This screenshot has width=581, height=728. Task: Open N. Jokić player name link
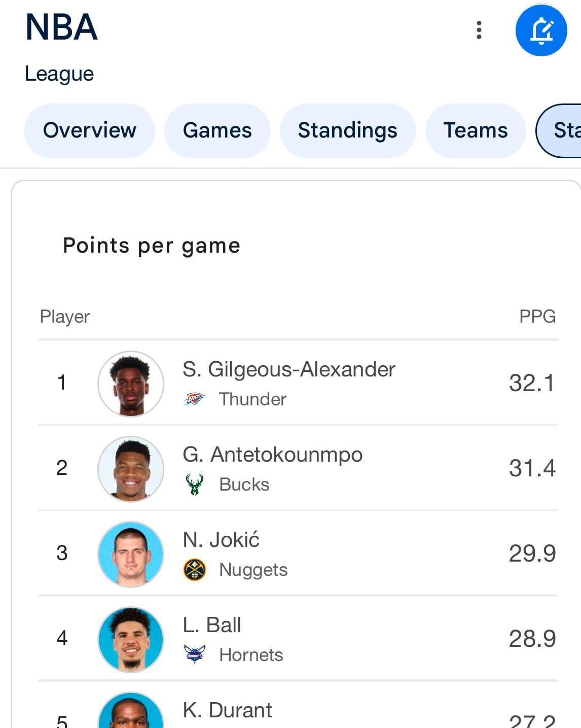221,540
